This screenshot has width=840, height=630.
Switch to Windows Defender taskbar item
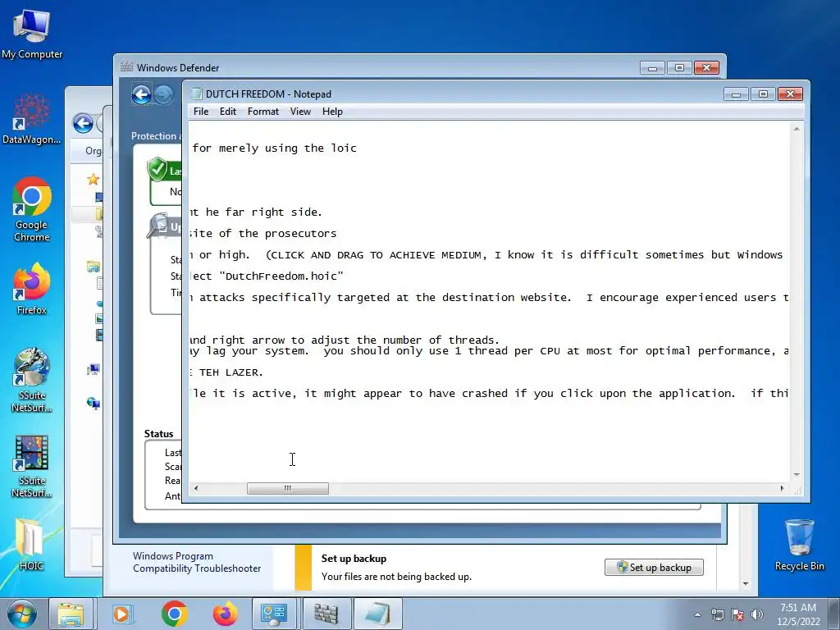[326, 614]
